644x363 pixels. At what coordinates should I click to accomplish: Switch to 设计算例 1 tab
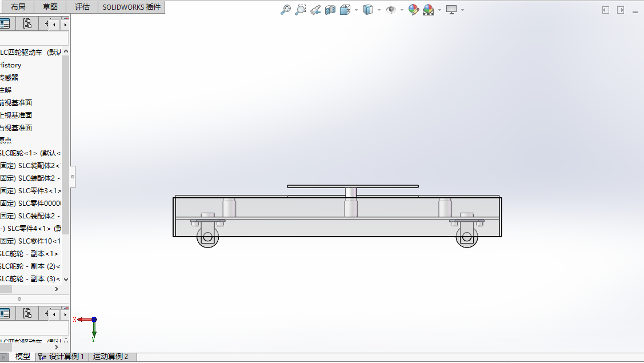point(62,356)
